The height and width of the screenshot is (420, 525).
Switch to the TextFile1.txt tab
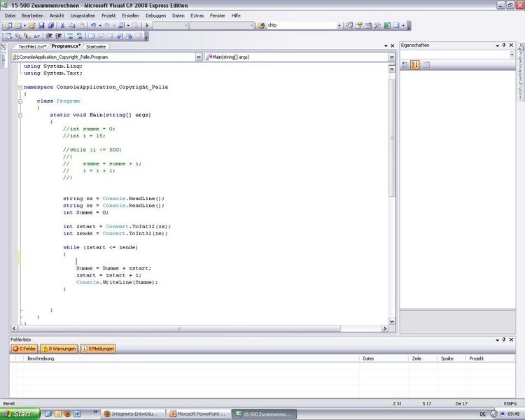coord(32,47)
